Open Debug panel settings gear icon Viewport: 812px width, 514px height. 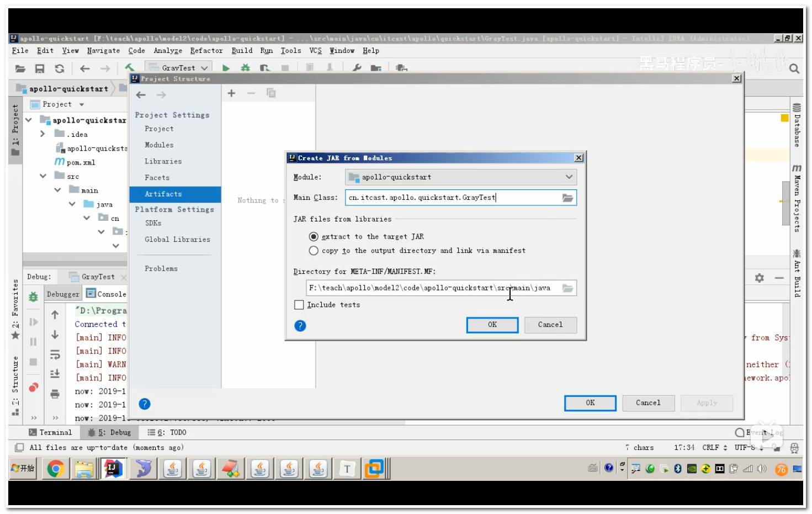pyautogui.click(x=760, y=278)
